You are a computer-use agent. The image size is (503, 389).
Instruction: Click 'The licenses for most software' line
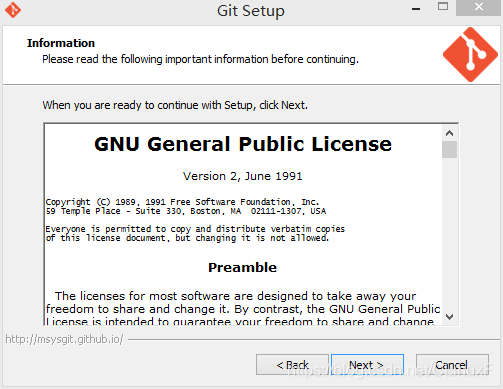pyautogui.click(x=236, y=296)
